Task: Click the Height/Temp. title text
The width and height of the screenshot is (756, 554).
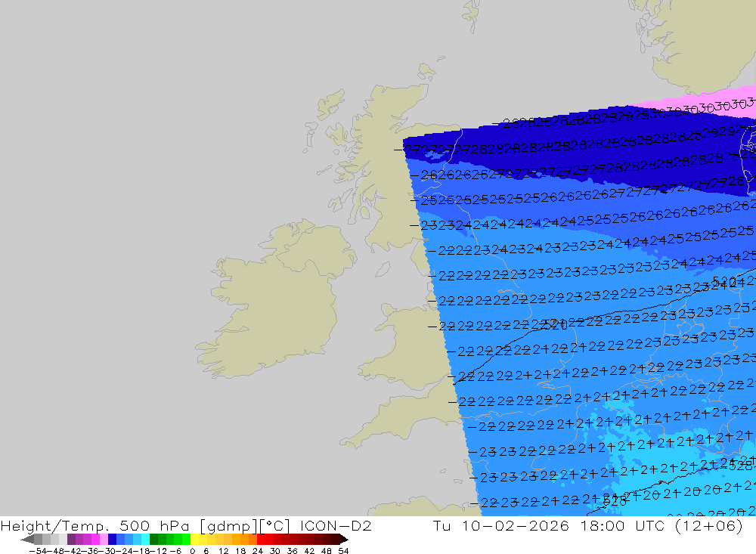Action: pyautogui.click(x=55, y=525)
